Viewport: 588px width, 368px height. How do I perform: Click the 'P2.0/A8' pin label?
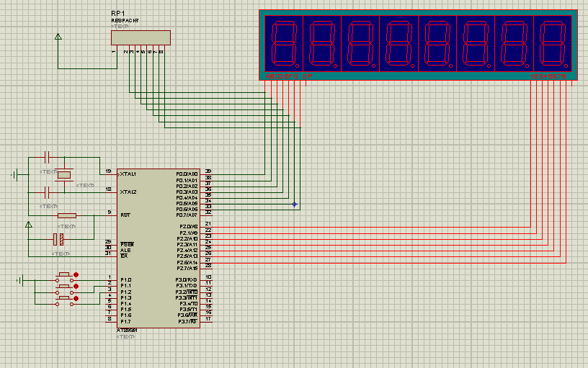(x=189, y=227)
